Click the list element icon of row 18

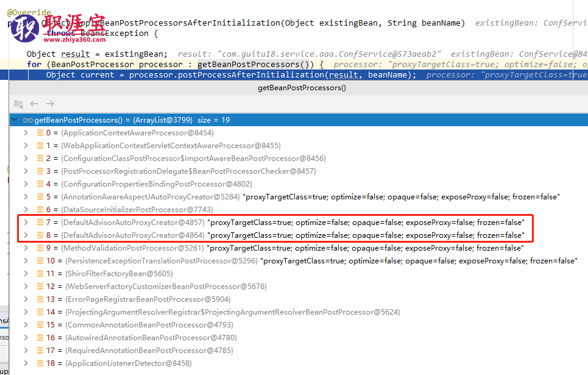[x=40, y=363]
